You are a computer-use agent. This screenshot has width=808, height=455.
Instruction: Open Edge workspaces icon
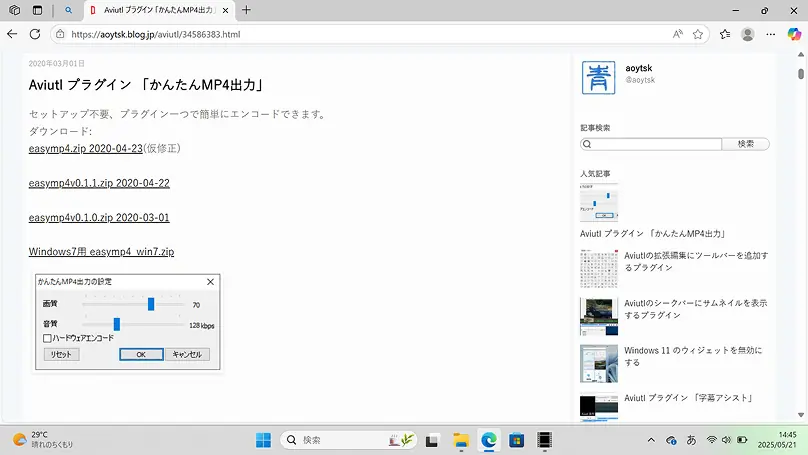(x=14, y=10)
